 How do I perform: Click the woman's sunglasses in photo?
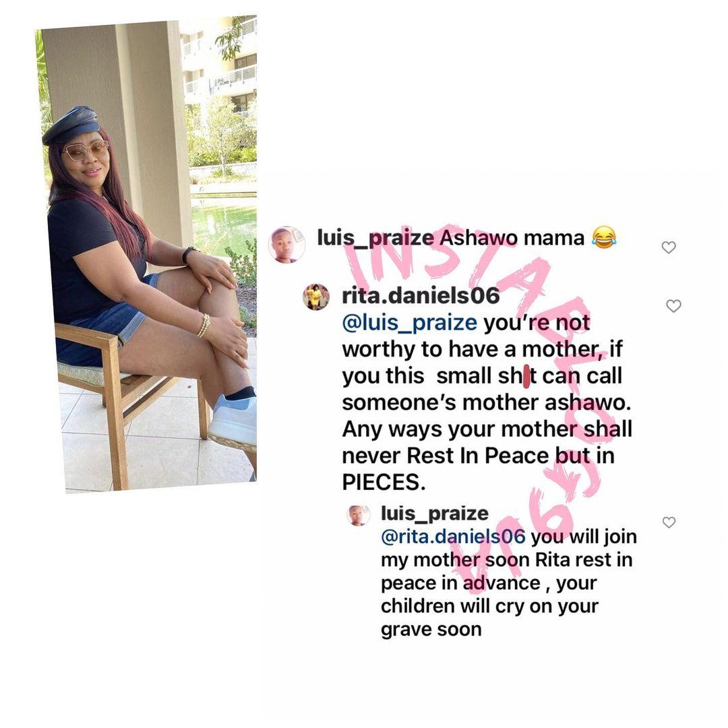point(86,150)
